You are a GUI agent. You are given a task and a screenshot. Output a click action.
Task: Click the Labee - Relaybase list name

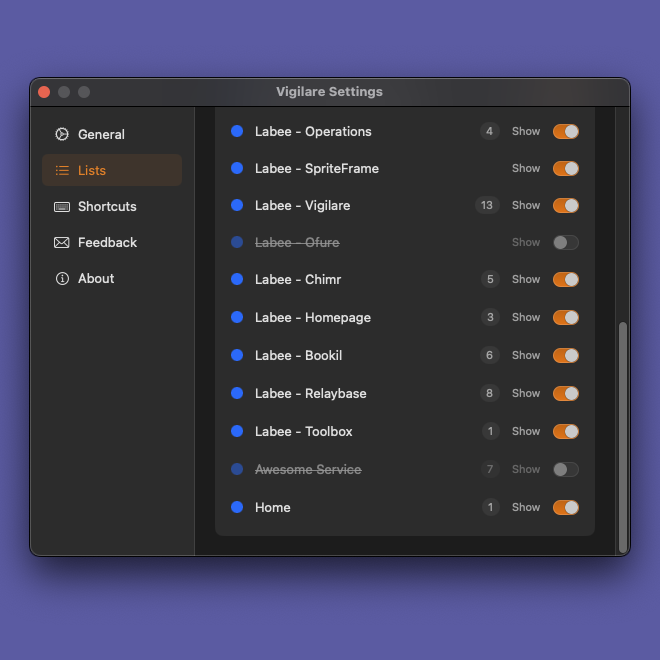[x=311, y=394]
